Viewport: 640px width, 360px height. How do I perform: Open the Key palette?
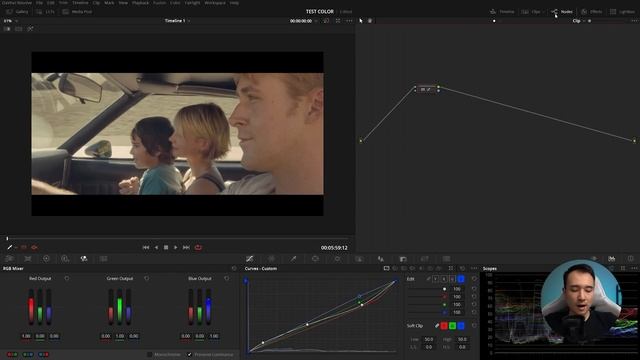403,259
